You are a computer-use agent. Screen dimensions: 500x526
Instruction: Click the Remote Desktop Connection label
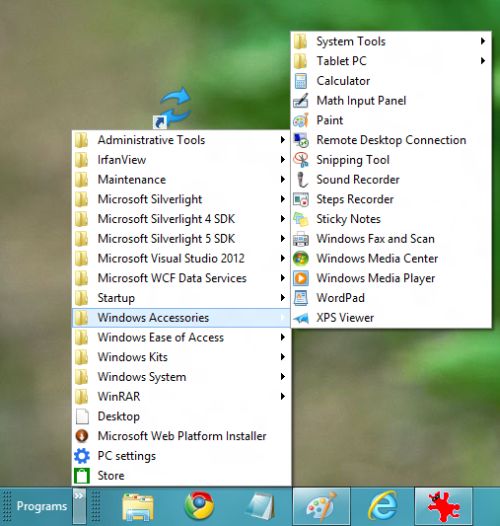pos(391,141)
